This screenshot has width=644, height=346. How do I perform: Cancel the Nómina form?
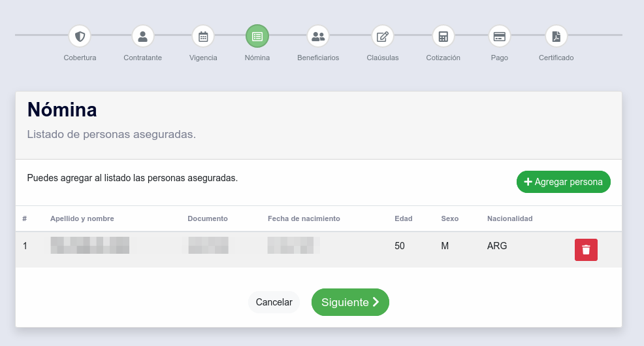pos(274,302)
